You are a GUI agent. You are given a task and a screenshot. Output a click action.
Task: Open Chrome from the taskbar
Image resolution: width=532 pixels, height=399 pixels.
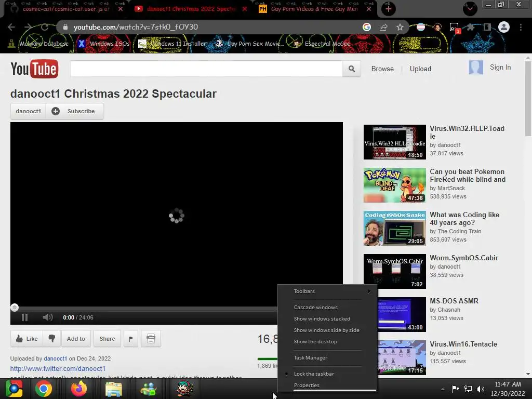[44, 389]
